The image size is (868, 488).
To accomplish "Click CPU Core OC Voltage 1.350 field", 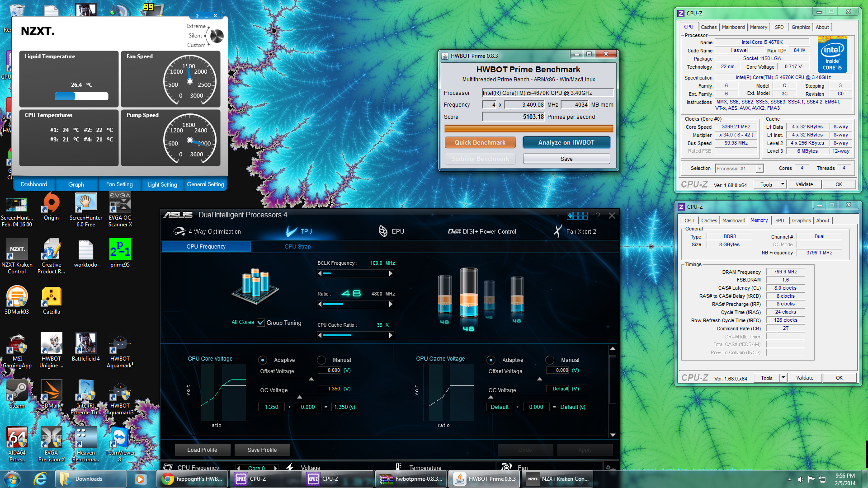I will click(329, 389).
